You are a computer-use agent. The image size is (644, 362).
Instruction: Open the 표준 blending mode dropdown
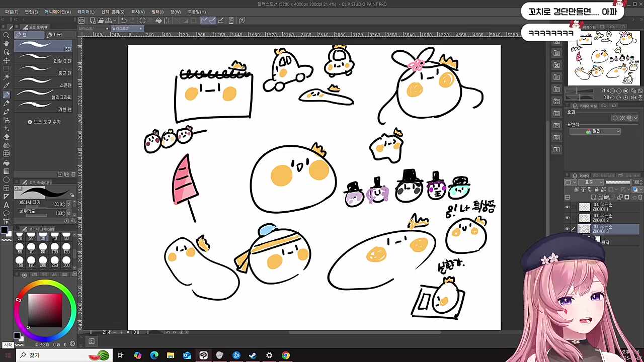(590, 182)
